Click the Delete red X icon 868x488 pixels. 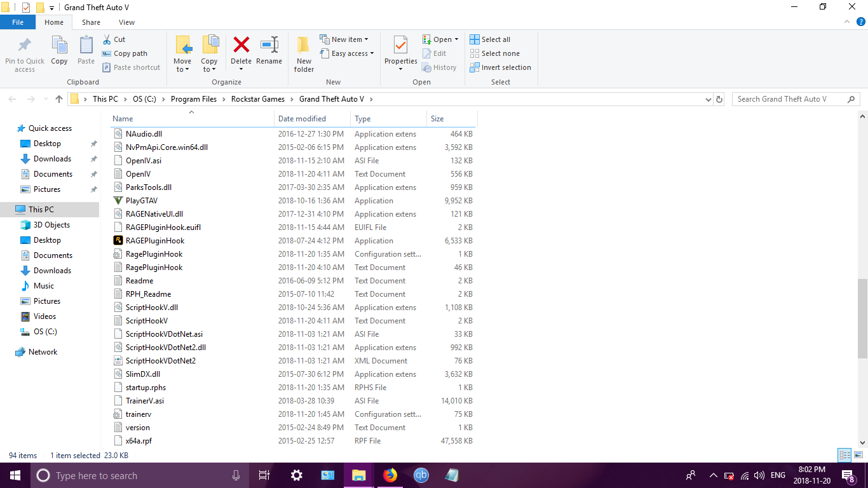(x=241, y=45)
